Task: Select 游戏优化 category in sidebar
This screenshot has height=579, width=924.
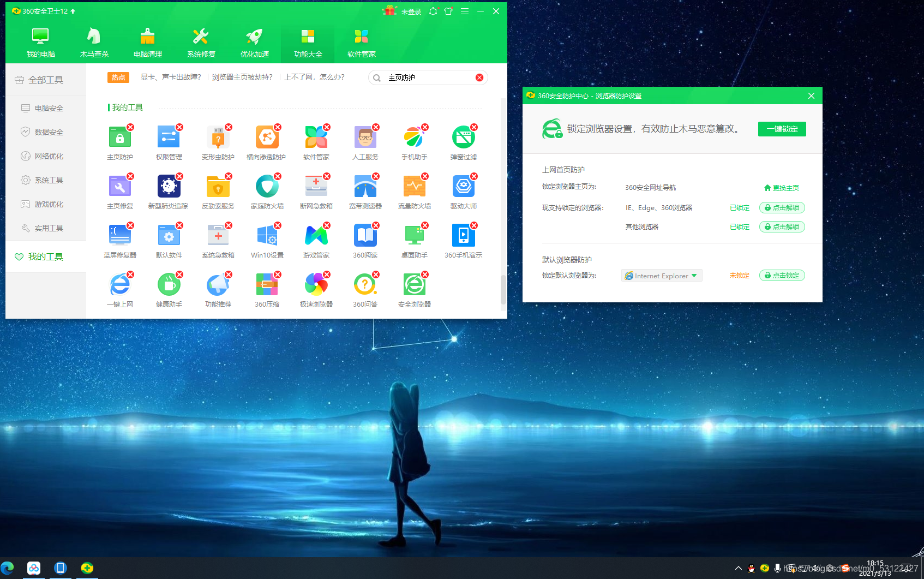Action: tap(46, 204)
